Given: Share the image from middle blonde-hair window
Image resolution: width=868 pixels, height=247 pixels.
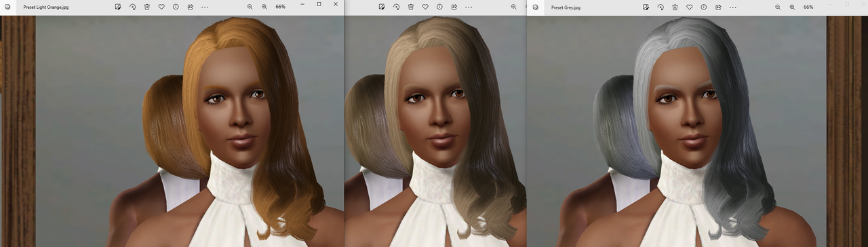Looking at the screenshot, I should point(454,6).
